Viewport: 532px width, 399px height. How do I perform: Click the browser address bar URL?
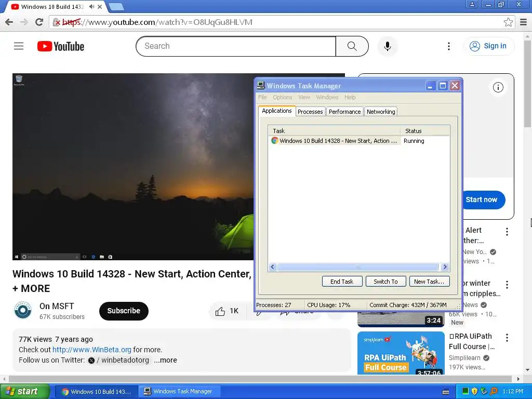point(157,22)
